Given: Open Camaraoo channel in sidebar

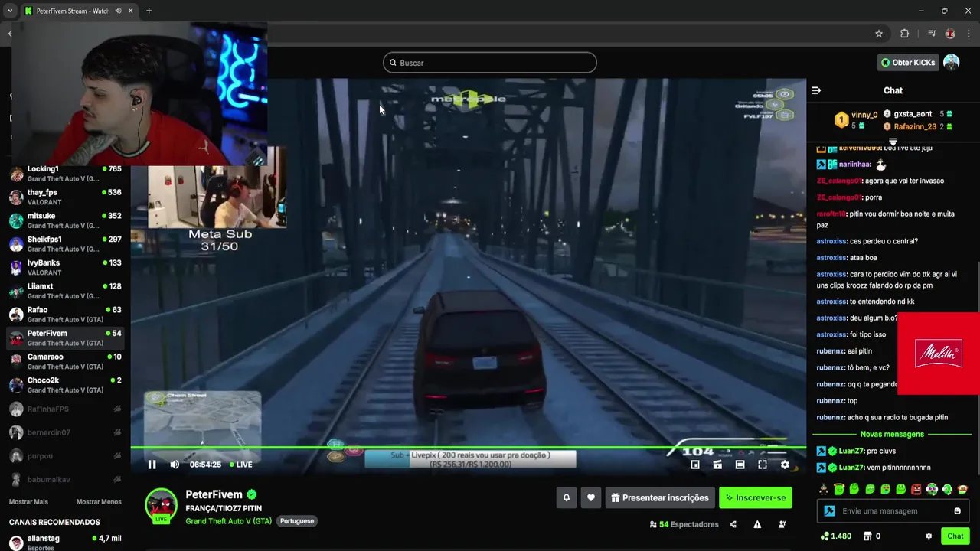Looking at the screenshot, I should point(65,361).
